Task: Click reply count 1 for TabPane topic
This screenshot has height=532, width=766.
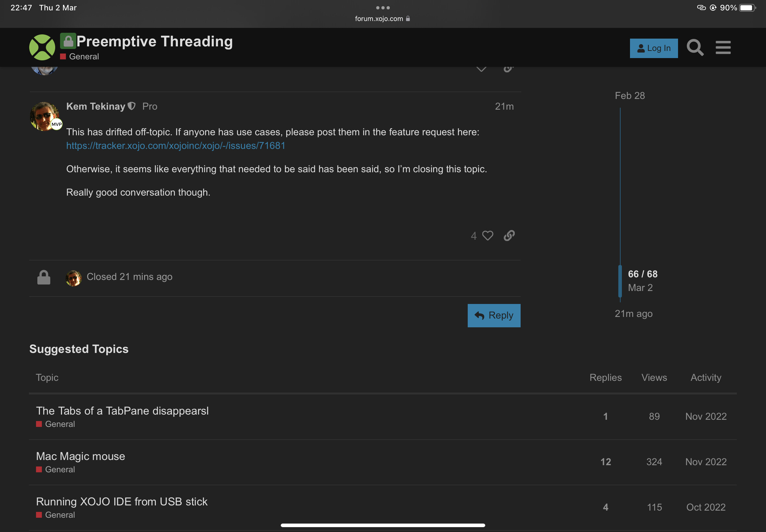Action: pos(606,416)
